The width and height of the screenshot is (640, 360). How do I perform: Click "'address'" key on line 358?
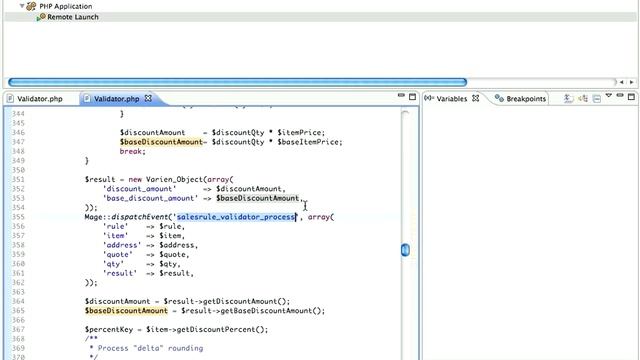click(x=122, y=245)
